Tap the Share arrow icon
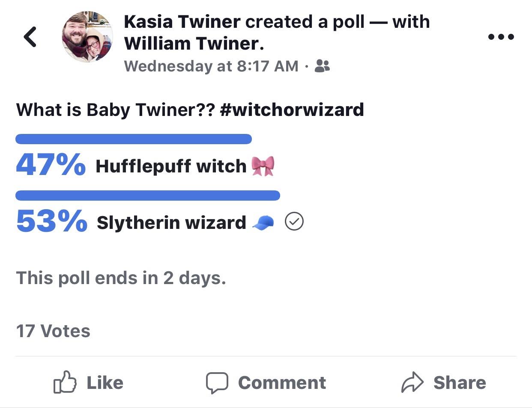 412,382
